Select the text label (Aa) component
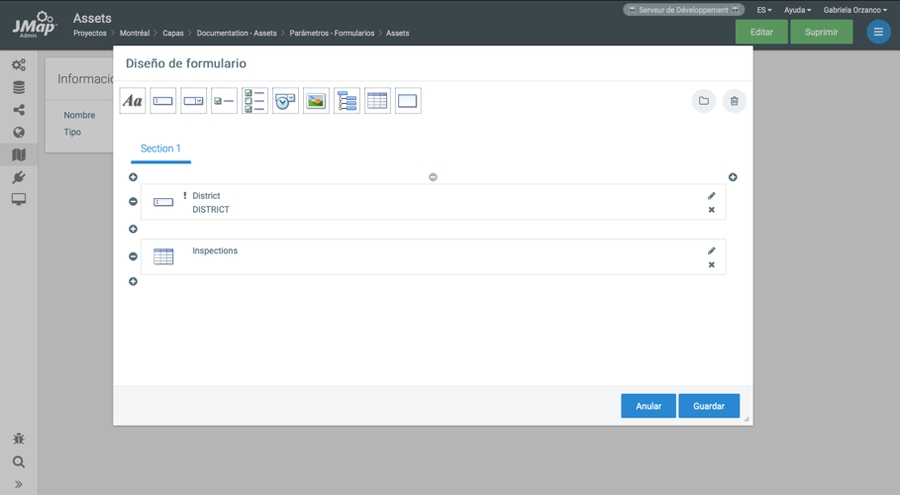The width and height of the screenshot is (900, 495). coord(132,101)
